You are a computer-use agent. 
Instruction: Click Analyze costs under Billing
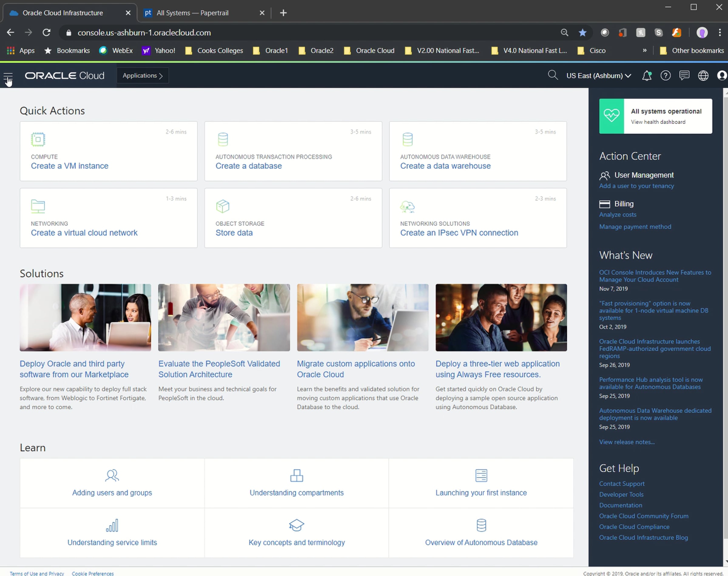point(618,215)
